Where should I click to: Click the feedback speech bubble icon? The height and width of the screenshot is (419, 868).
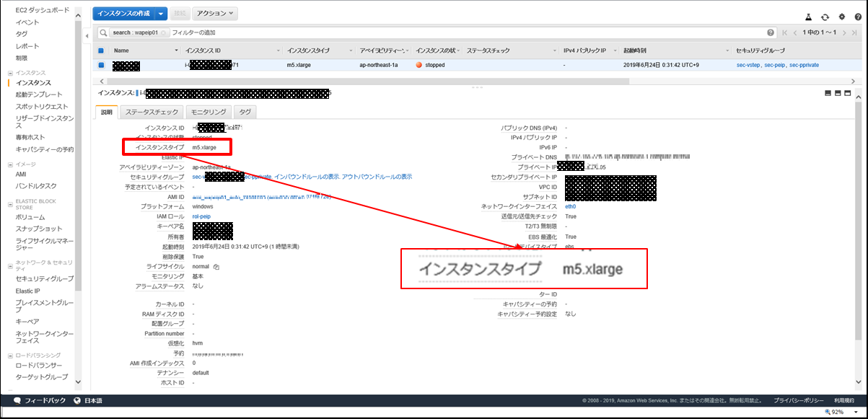[x=17, y=400]
